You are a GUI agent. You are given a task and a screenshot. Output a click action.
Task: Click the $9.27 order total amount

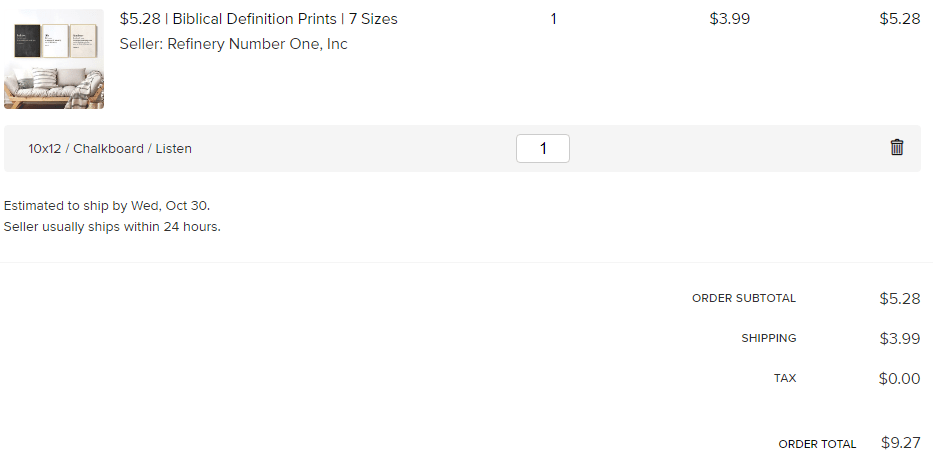901,443
